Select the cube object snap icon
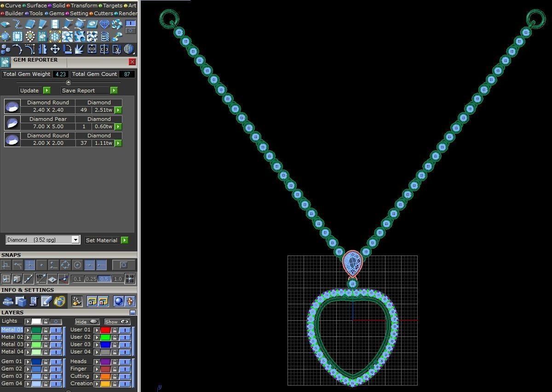Screen dimensions: 552x392 17,278
